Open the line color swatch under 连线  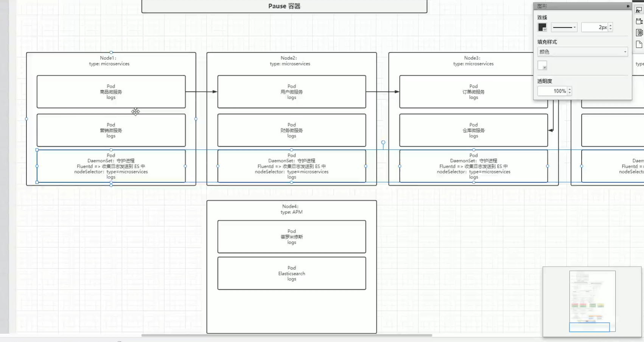542,27
